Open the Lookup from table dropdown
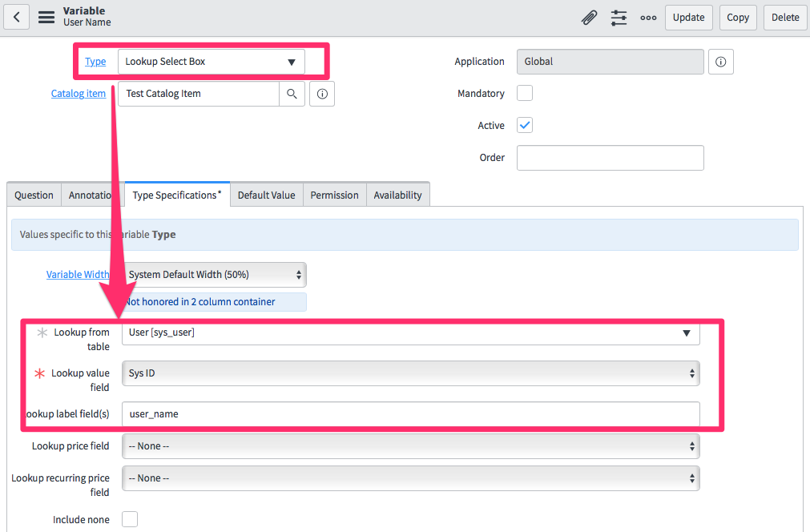The image size is (810, 532). [x=410, y=333]
